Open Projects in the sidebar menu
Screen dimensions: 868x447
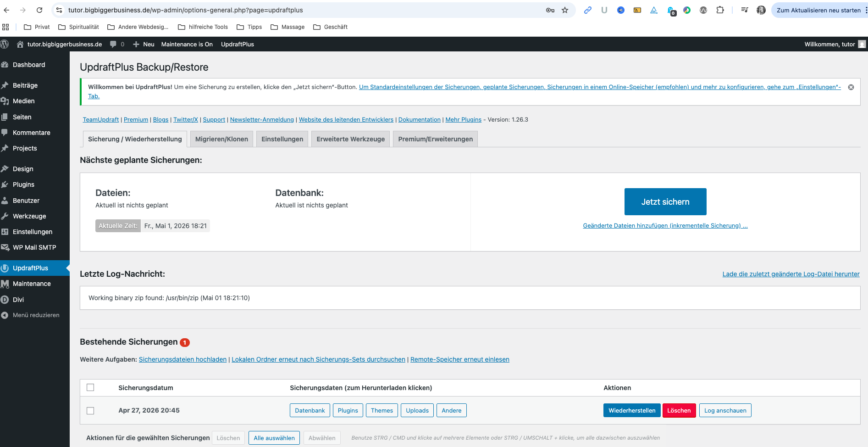point(25,148)
